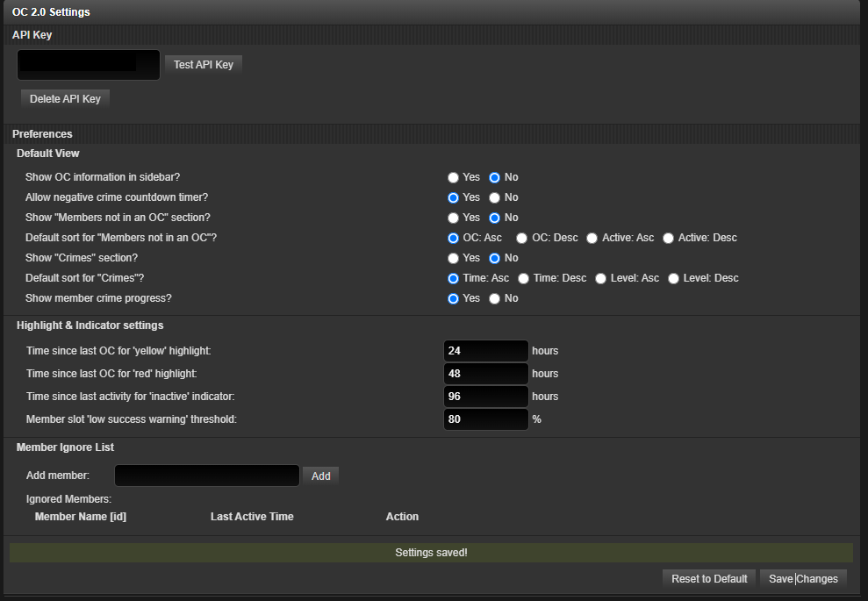The width and height of the screenshot is (868, 601).
Task: Reset settings with Reset to Default
Action: click(709, 579)
